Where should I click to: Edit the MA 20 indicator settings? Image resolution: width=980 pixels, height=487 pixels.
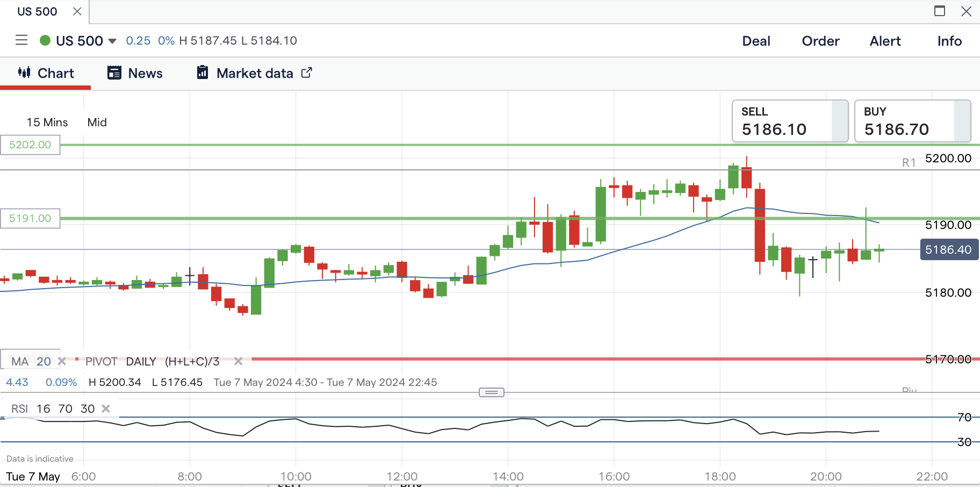pos(31,361)
